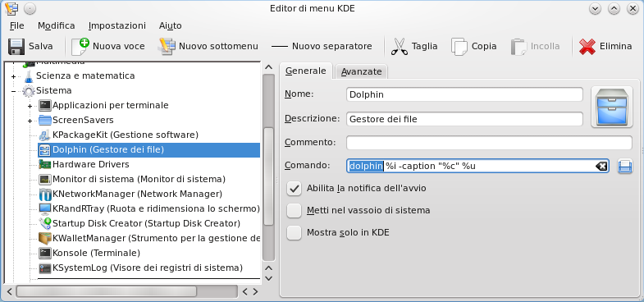
Task: Click the Dolphin file cabinet tree icon
Action: pyautogui.click(x=45, y=149)
